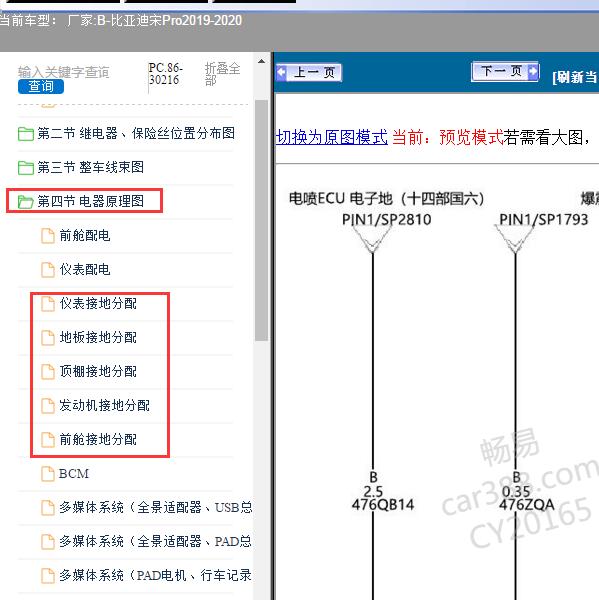Open 多媒体系统（PAD电机、行车记录 document

[x=155, y=576]
